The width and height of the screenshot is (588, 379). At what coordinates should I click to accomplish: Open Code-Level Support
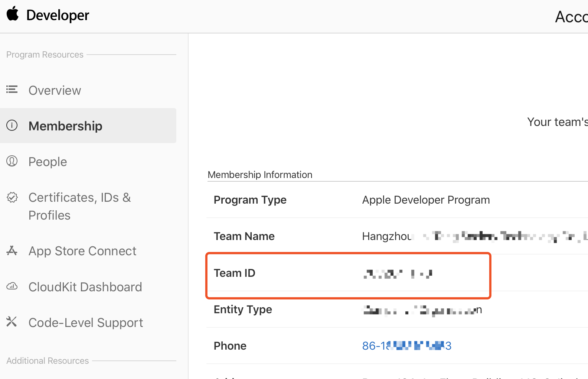pos(86,323)
